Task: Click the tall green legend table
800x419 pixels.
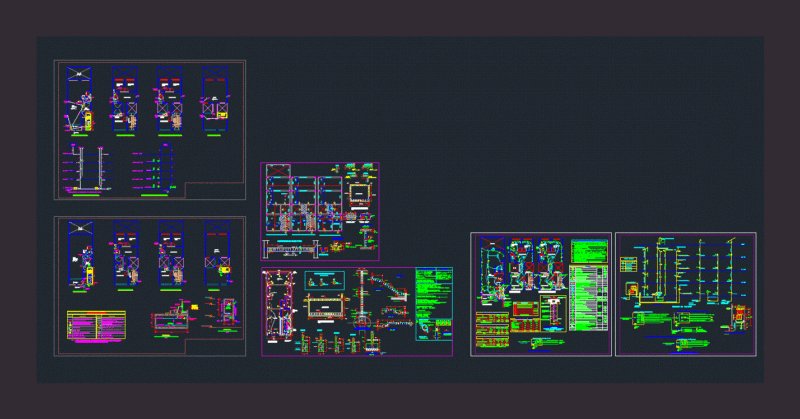Action: [x=588, y=298]
